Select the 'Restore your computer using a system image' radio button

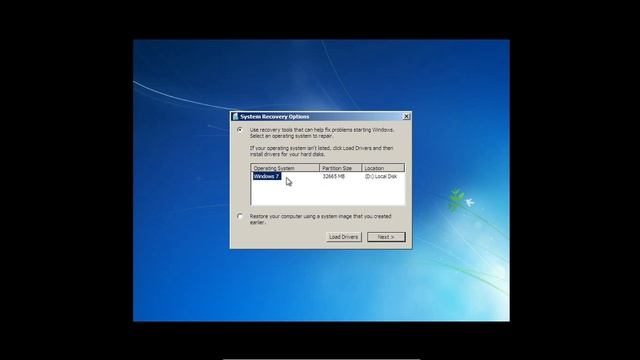pyautogui.click(x=240, y=216)
